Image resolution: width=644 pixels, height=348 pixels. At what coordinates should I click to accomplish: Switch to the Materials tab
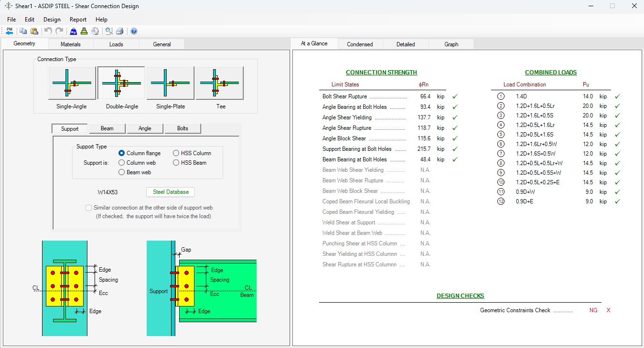point(71,44)
